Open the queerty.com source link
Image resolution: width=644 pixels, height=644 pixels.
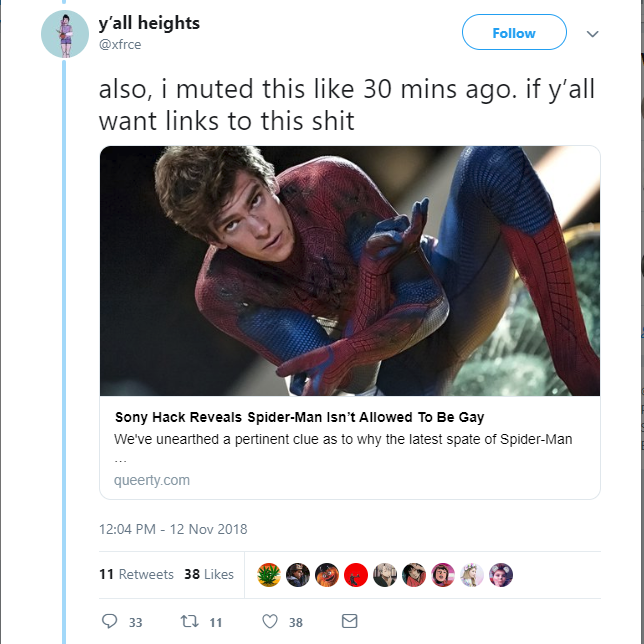pyautogui.click(x=152, y=480)
